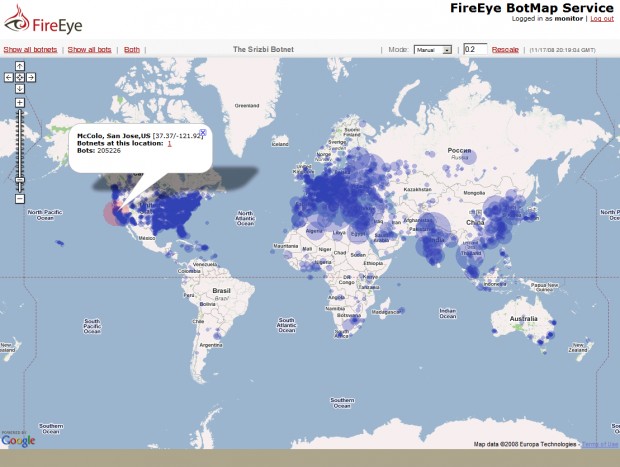Click the Algeria map label
Screen dimensions: 620x467
pos(314,231)
